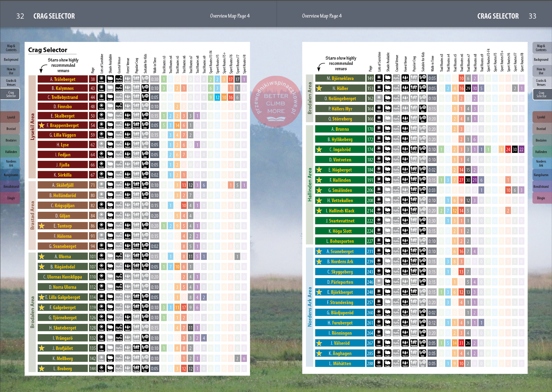Click page number 174 for Ingalsröd

pyautogui.click(x=370, y=149)
